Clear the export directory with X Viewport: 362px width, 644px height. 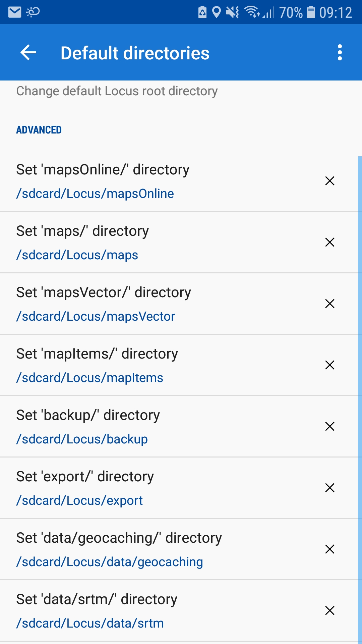tap(330, 488)
